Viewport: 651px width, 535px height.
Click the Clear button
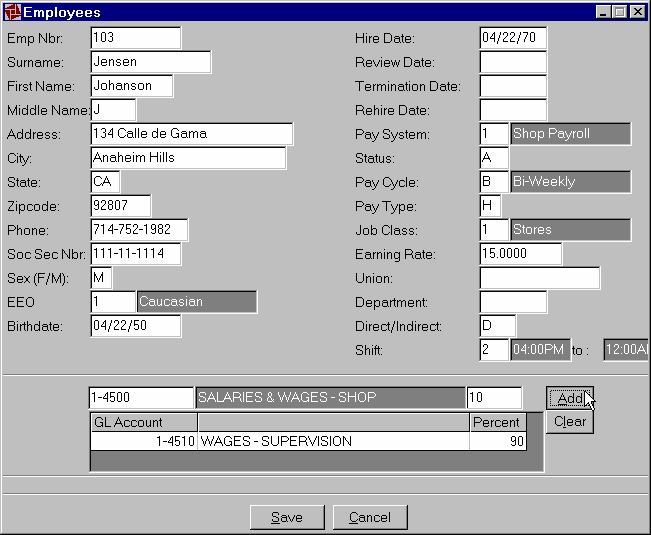(570, 422)
